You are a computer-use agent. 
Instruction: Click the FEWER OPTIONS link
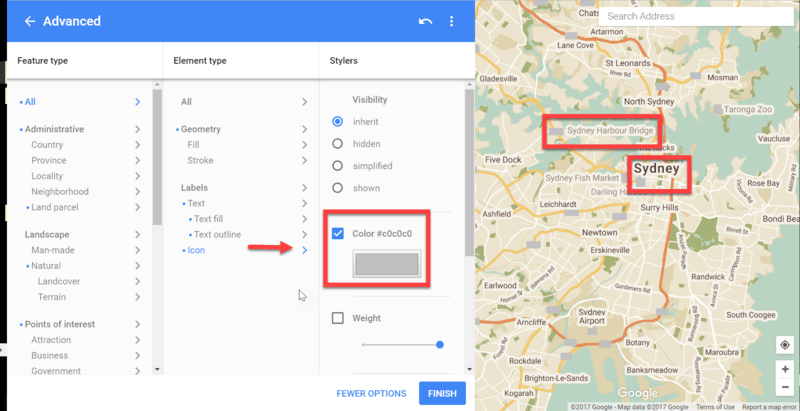coord(371,394)
